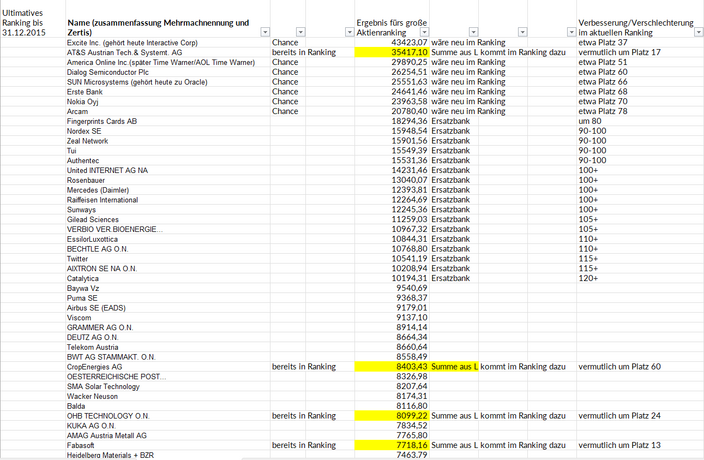Select the 'Ultimatives Ranking bis 31.12.2015' header cell
Screen dimensions: 704x460
(30, 21)
